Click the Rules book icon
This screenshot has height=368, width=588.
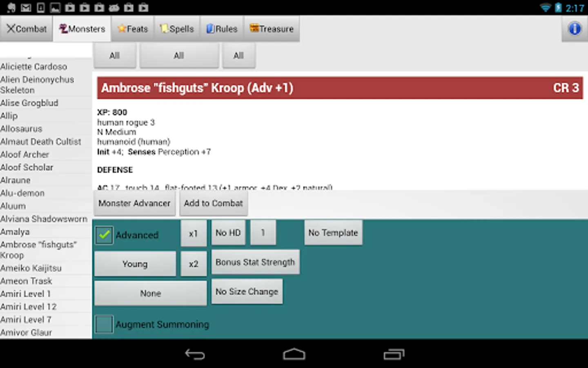210,29
